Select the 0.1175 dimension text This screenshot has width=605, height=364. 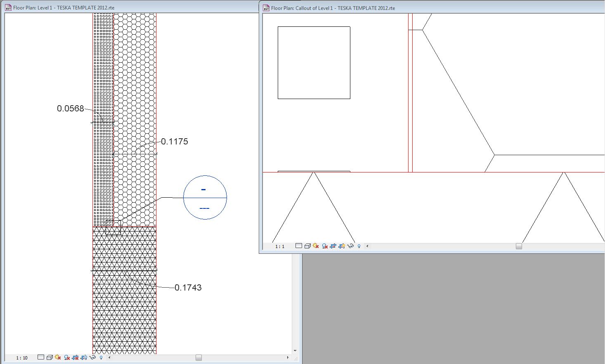[x=175, y=142]
